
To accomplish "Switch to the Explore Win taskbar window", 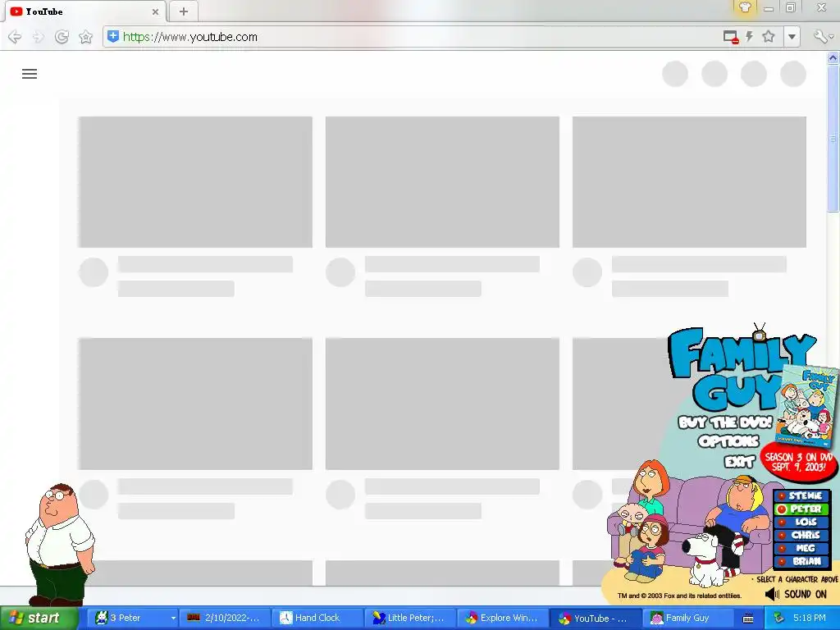I will point(503,618).
